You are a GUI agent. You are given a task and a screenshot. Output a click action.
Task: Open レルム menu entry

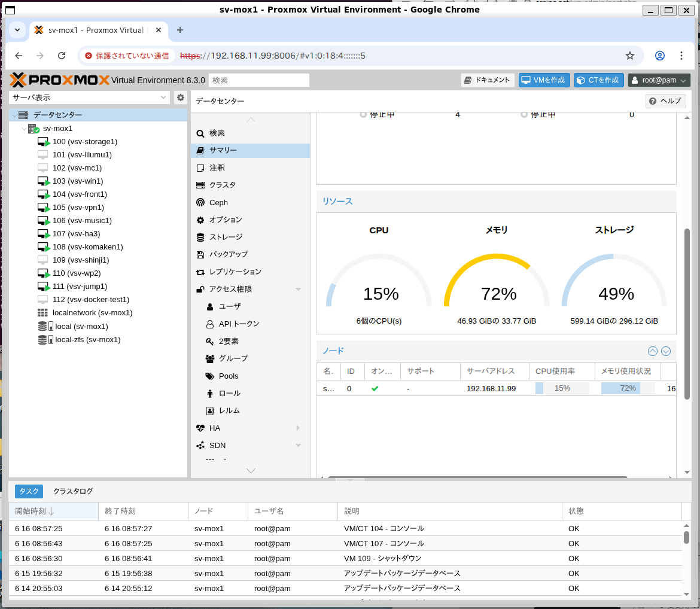(251, 411)
